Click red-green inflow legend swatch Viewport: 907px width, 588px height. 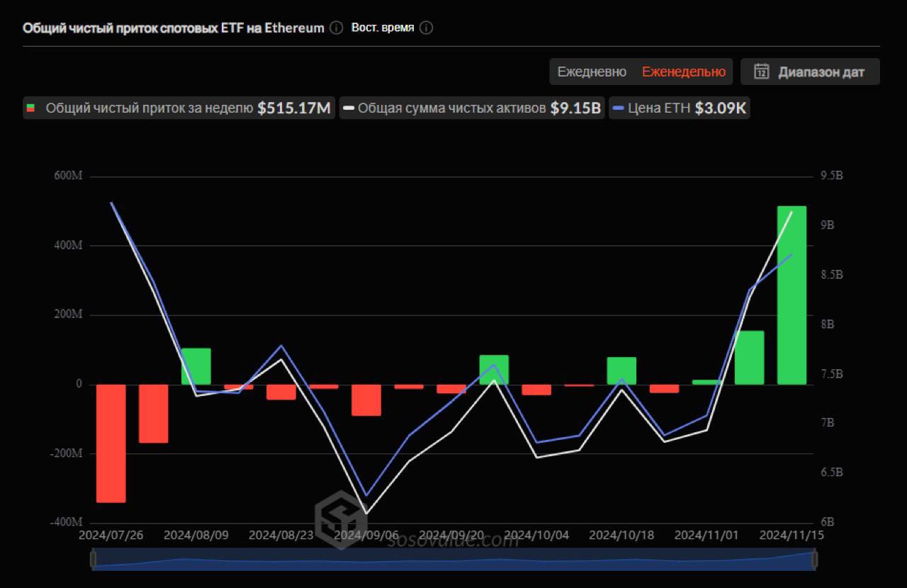(x=30, y=108)
